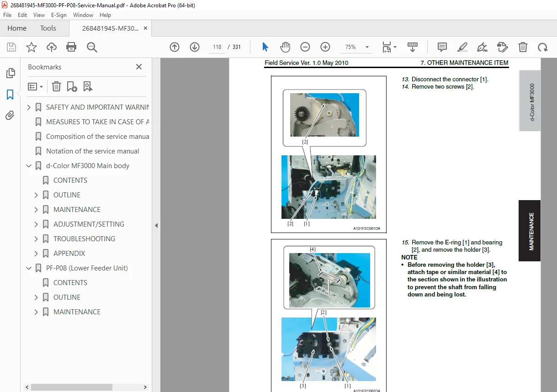Viewport: 557px width, 392px height.
Task: Open the Window menu
Action: pos(83,15)
